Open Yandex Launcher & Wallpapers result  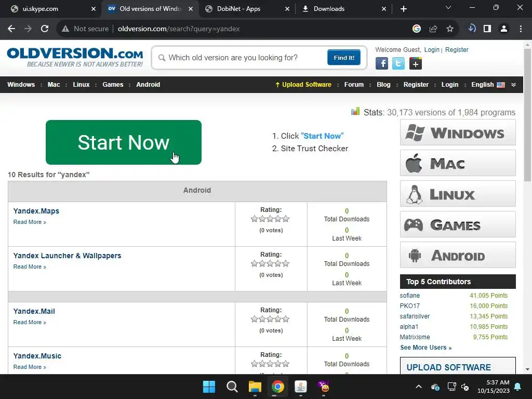tap(67, 256)
